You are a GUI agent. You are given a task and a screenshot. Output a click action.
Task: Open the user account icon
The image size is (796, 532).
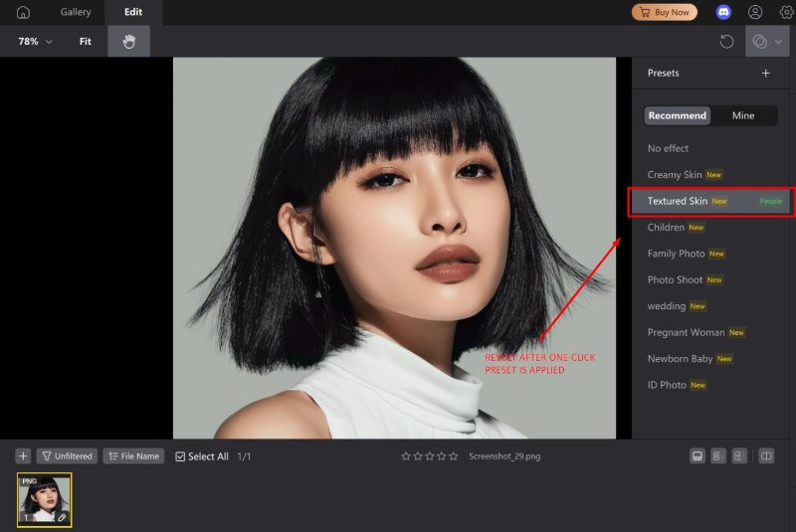pos(755,12)
